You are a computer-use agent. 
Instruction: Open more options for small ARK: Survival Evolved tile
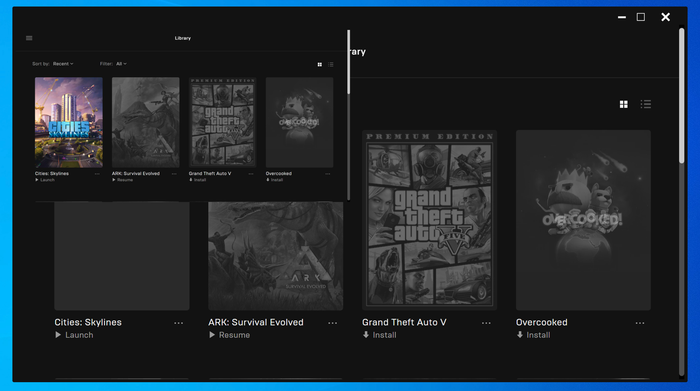(x=174, y=174)
